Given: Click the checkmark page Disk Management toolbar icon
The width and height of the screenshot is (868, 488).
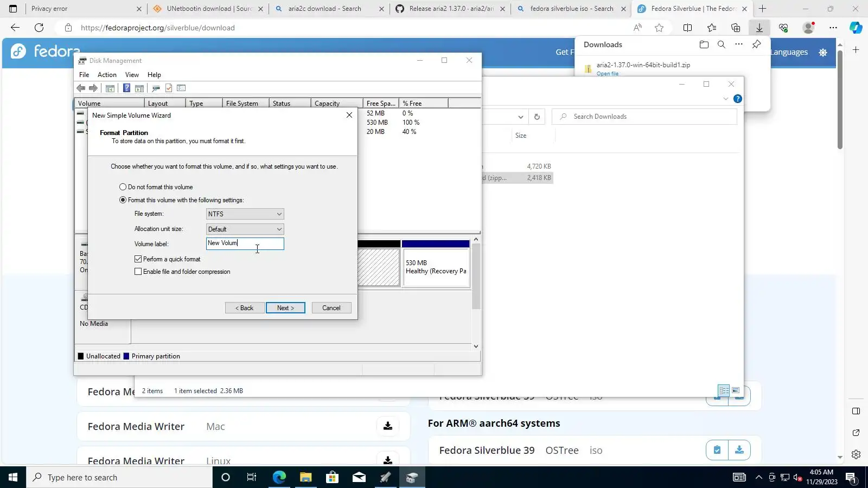Looking at the screenshot, I should click(x=169, y=88).
